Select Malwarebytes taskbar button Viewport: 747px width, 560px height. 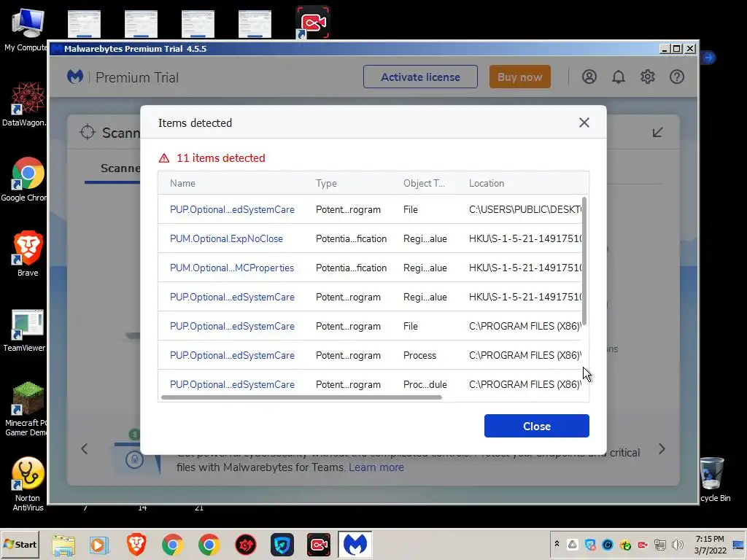tap(355, 545)
